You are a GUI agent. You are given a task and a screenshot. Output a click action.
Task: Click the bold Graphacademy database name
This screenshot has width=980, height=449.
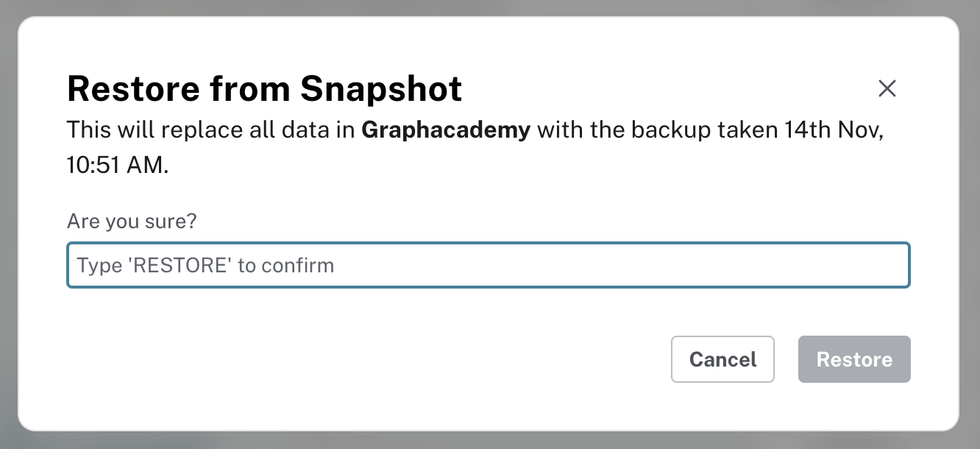pyautogui.click(x=445, y=129)
